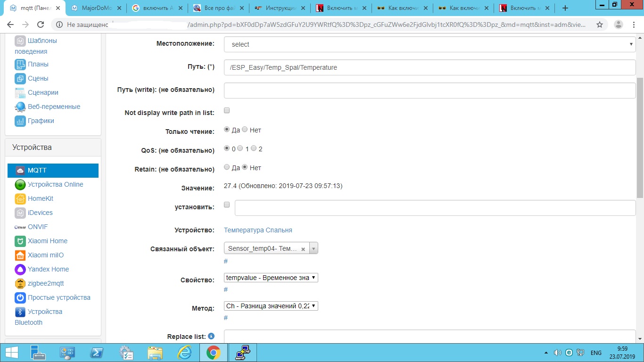This screenshot has height=362, width=644.
Task: Select the Сценарии sidebar icon
Action: [20, 93]
